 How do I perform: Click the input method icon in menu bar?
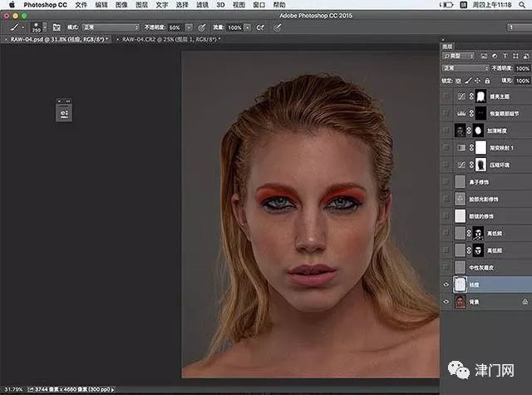click(464, 5)
